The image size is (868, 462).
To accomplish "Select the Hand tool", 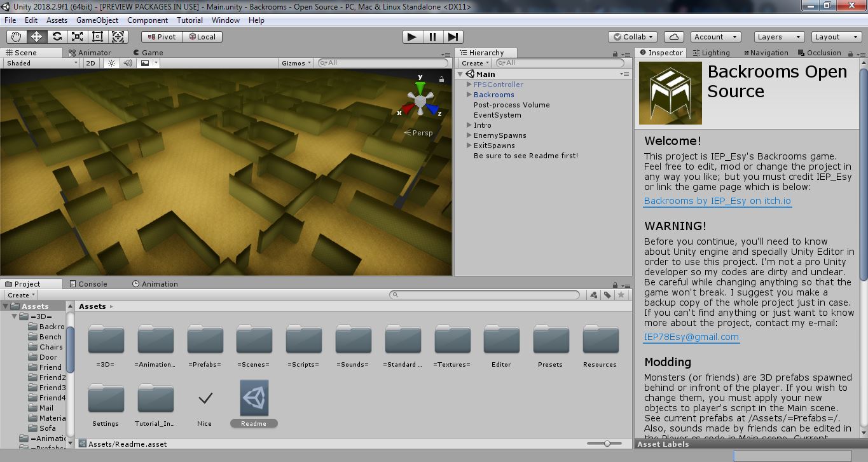I will (x=16, y=37).
